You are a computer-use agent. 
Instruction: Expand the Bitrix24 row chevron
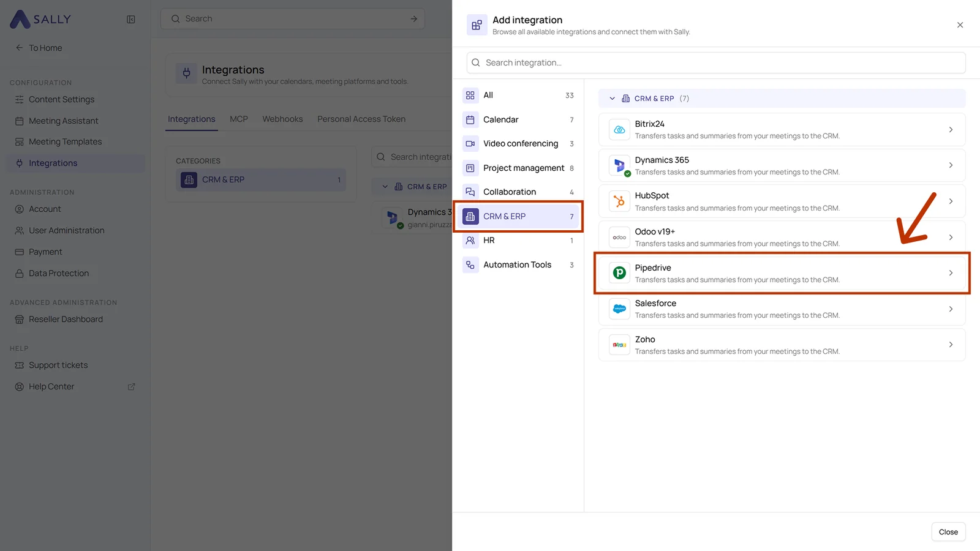click(951, 130)
